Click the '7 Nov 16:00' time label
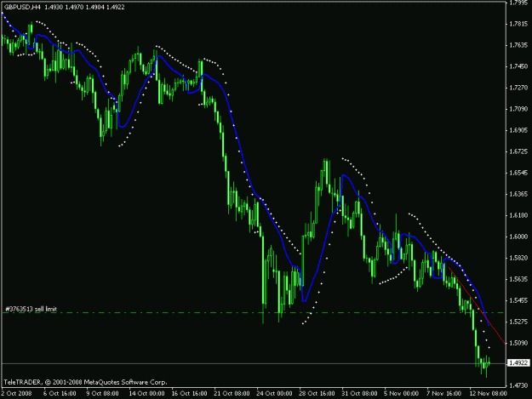 tap(444, 393)
